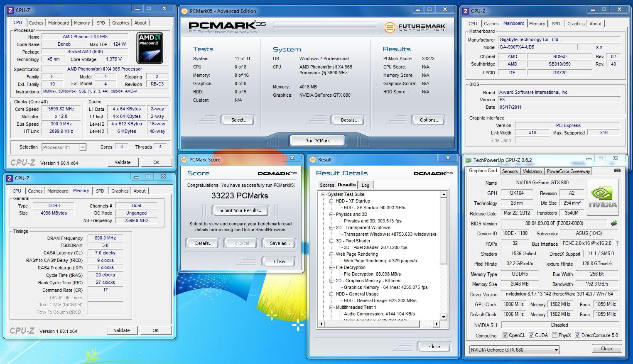Open the PowerColor Giveaway tab
The height and width of the screenshot is (364, 633).
pyautogui.click(x=568, y=171)
